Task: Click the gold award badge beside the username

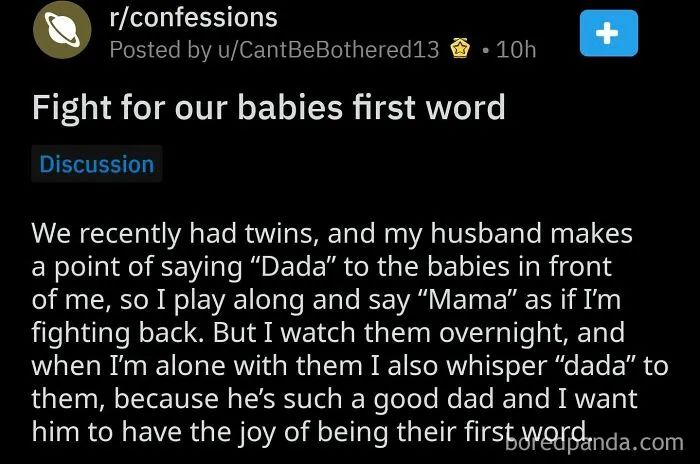Action: (x=460, y=48)
